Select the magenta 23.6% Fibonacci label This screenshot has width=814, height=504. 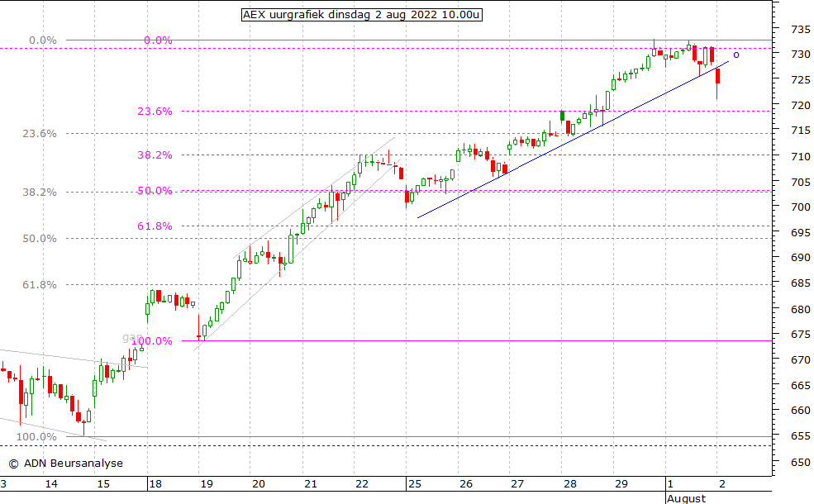[157, 111]
